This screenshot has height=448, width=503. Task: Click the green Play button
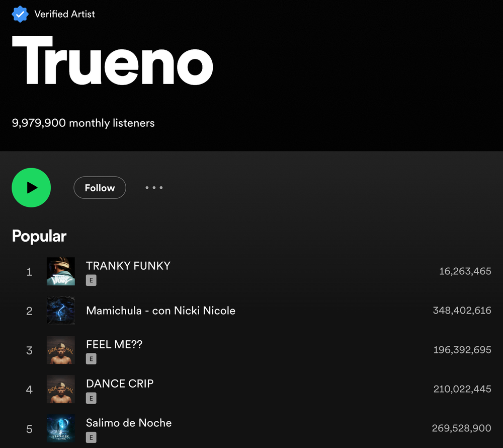tap(31, 188)
